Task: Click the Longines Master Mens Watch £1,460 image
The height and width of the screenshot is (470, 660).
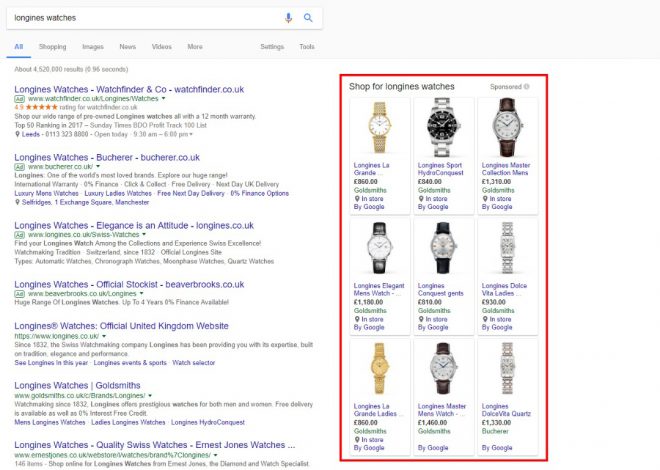Action: pyautogui.click(x=444, y=369)
